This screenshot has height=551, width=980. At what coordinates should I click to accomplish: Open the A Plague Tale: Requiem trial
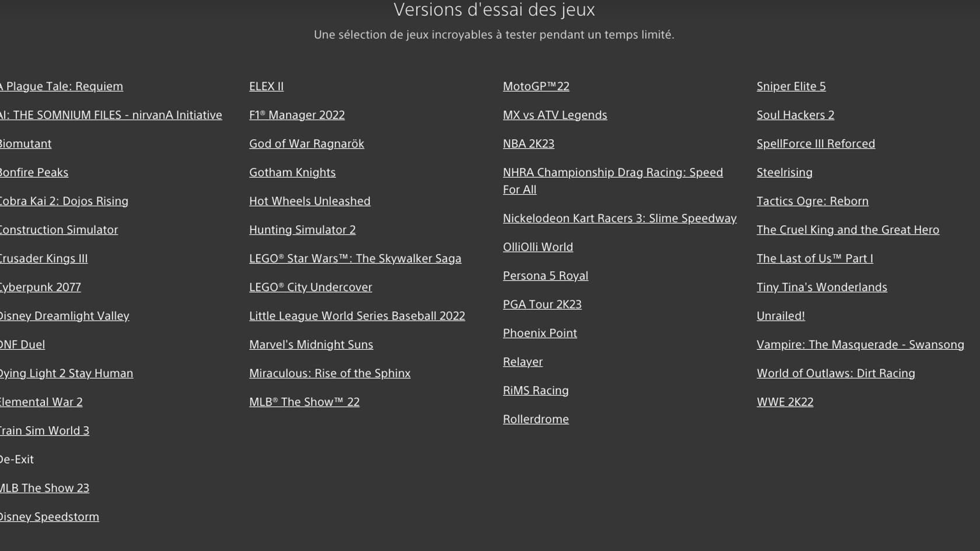(61, 86)
